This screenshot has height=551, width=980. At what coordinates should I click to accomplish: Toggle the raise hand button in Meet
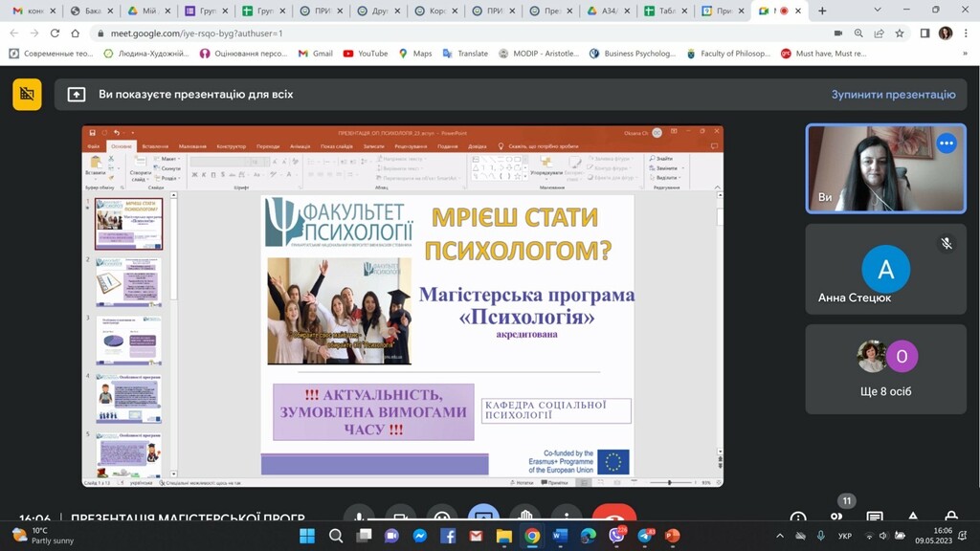523,517
